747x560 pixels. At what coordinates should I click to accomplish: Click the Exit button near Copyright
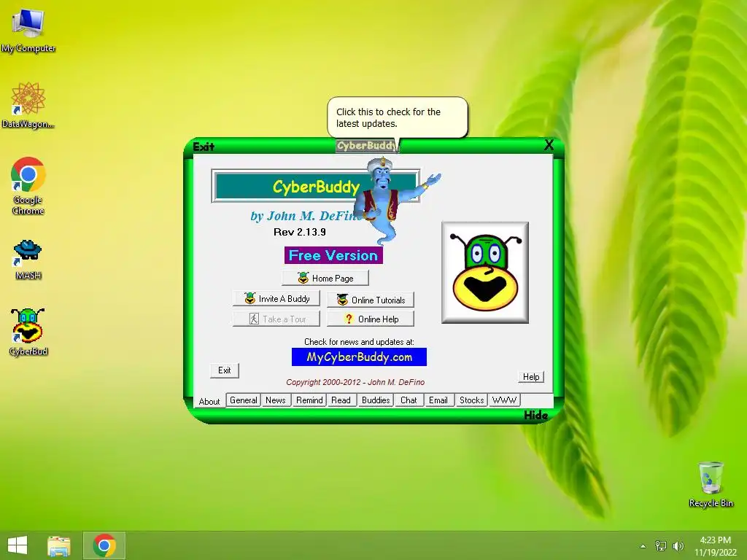pyautogui.click(x=225, y=370)
